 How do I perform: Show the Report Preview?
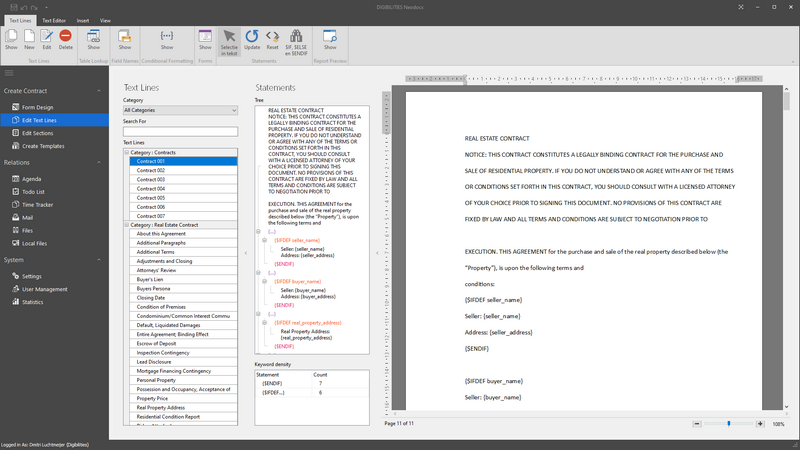(330, 39)
